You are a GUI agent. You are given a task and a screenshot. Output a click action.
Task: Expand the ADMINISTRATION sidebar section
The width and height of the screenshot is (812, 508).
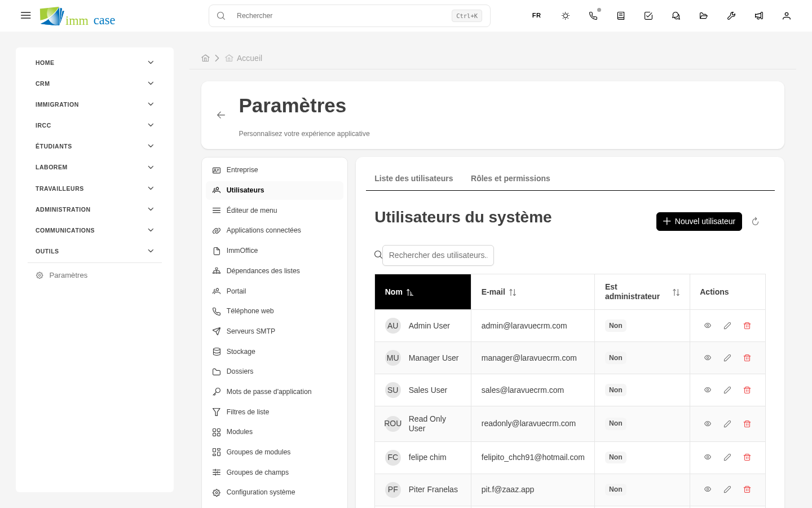[x=95, y=209]
